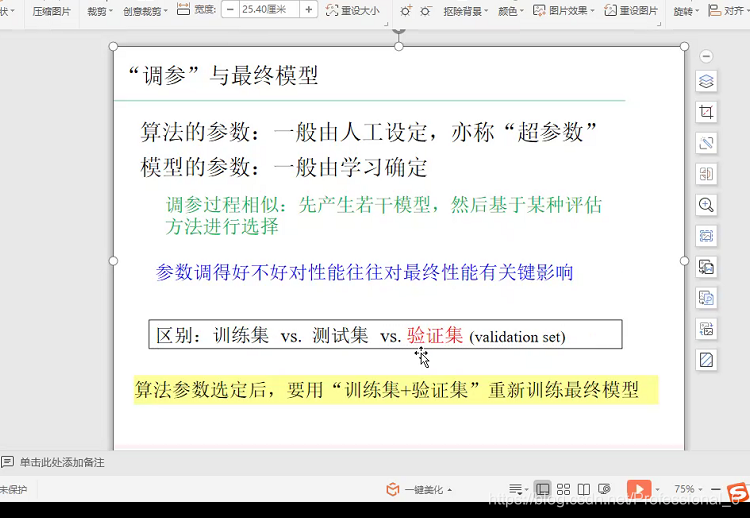Screen dimensions: 750x518
Task: Click the floating toolbar icon above the magnifier
Action: point(706,174)
